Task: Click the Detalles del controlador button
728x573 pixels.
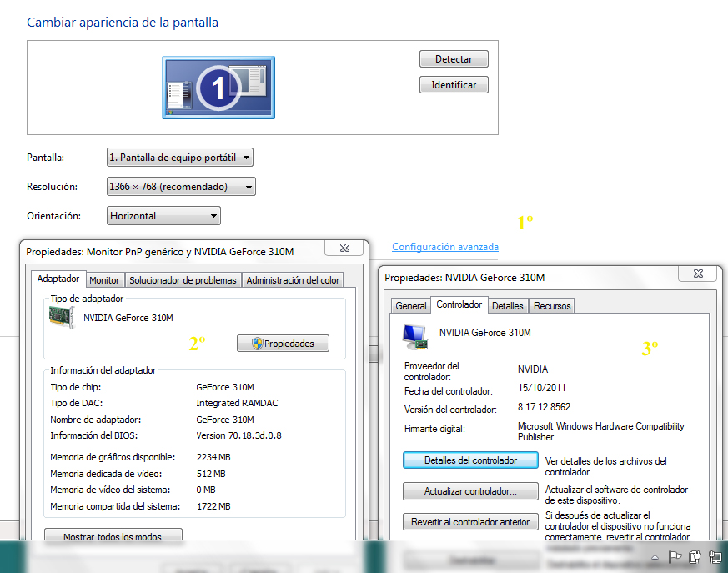Action: click(x=470, y=460)
